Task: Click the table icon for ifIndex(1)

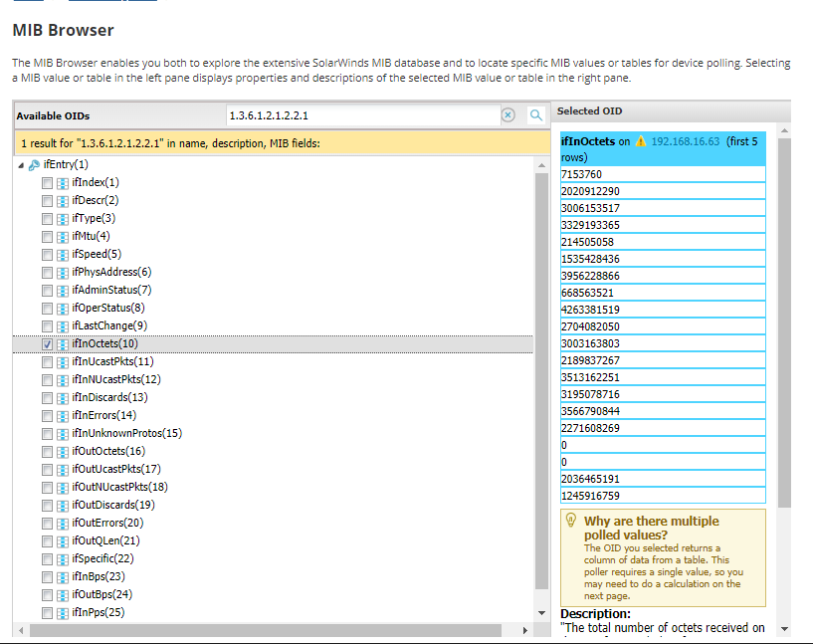Action: tap(63, 183)
